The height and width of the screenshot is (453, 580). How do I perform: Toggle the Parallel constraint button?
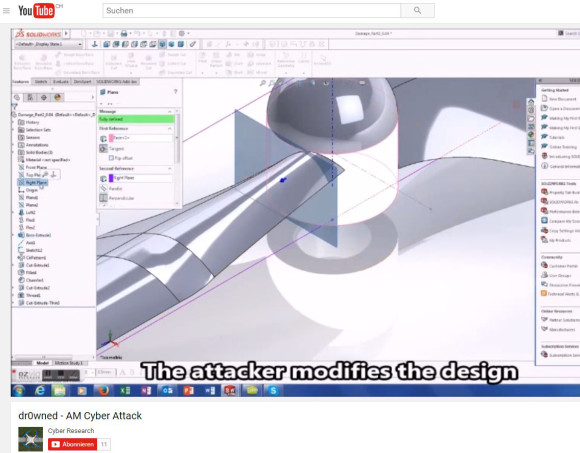point(104,189)
